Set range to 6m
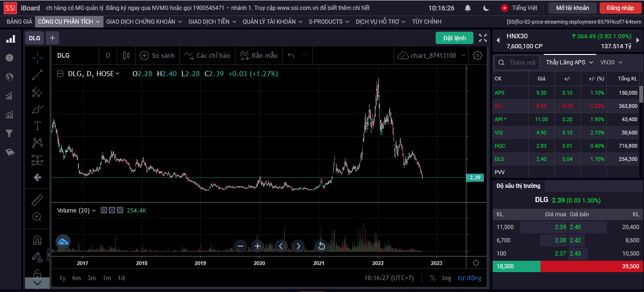Image resolution: width=644 pixels, height=292 pixels. [x=77, y=278]
